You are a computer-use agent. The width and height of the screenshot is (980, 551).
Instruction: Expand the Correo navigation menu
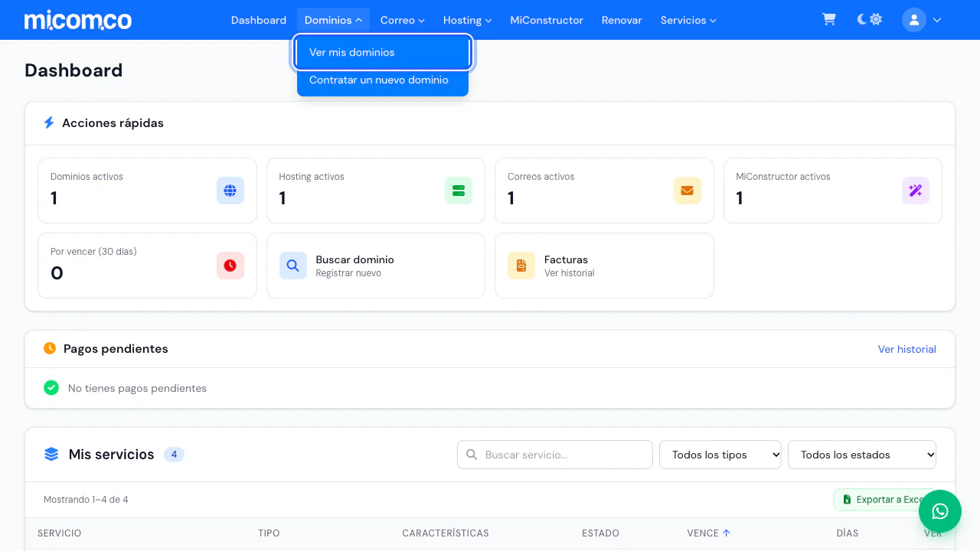(402, 20)
